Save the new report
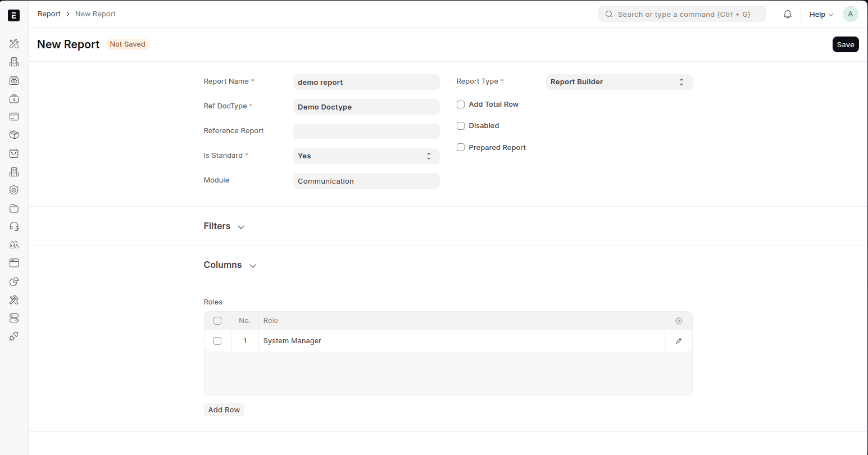 click(x=846, y=44)
